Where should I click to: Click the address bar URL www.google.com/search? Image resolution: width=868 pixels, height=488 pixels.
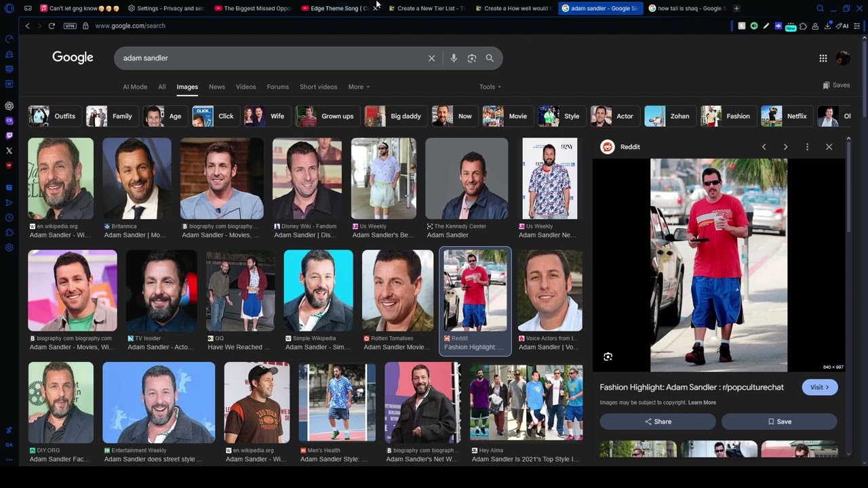point(130,26)
